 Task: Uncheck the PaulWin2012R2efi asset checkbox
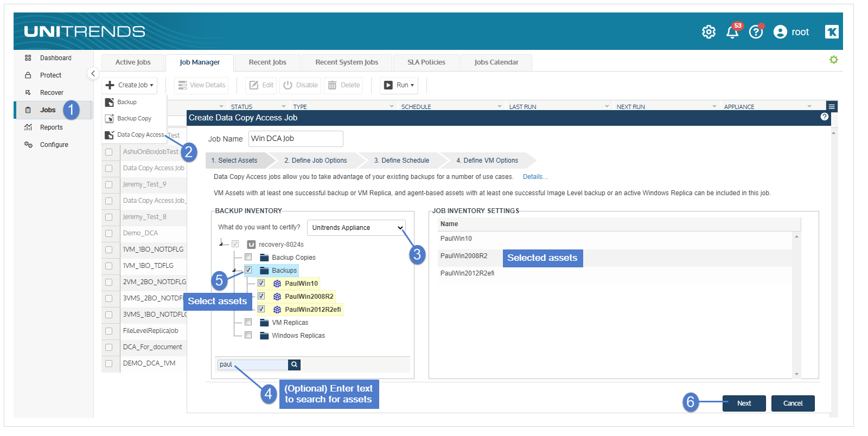click(261, 309)
